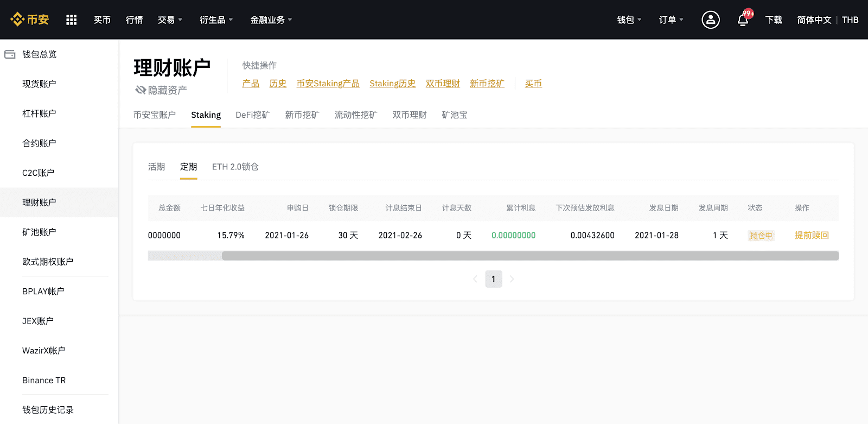Image resolution: width=868 pixels, height=424 pixels.
Task: Click 提前赎回 early redeem link
Action: point(812,235)
